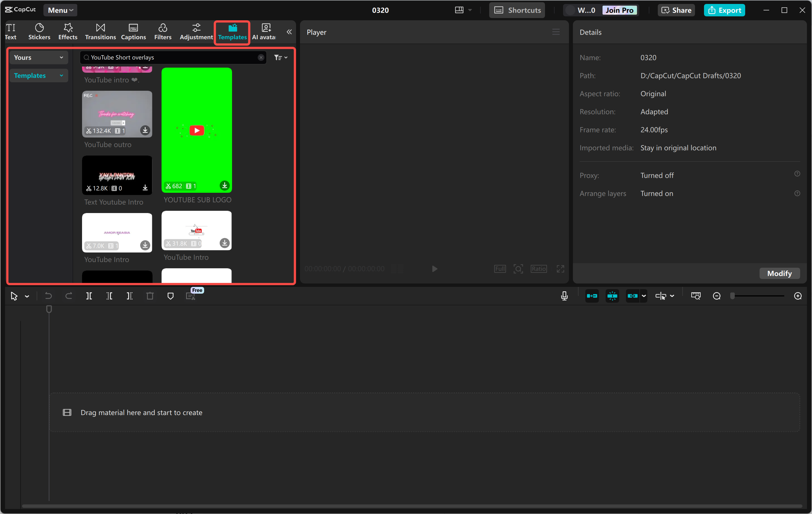The width and height of the screenshot is (812, 514).
Task: Download the YOUTUBE SUB LOGO template
Action: 225,185
